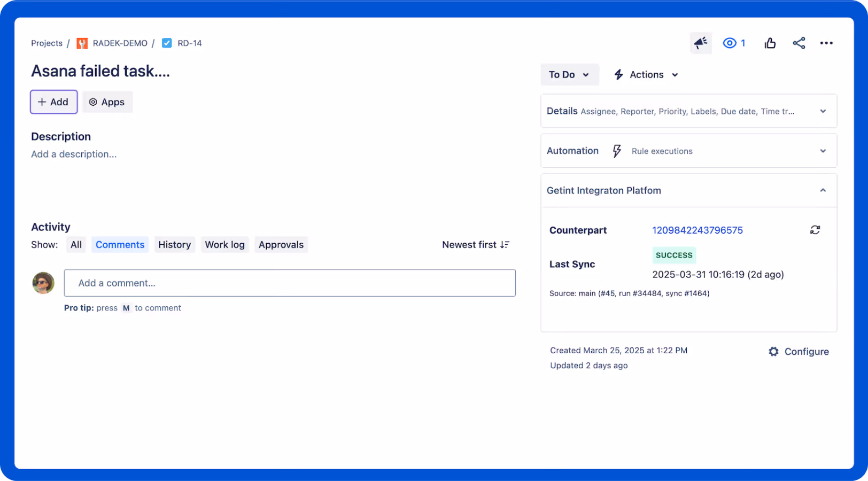
Task: Open the share icon menu
Action: [799, 43]
